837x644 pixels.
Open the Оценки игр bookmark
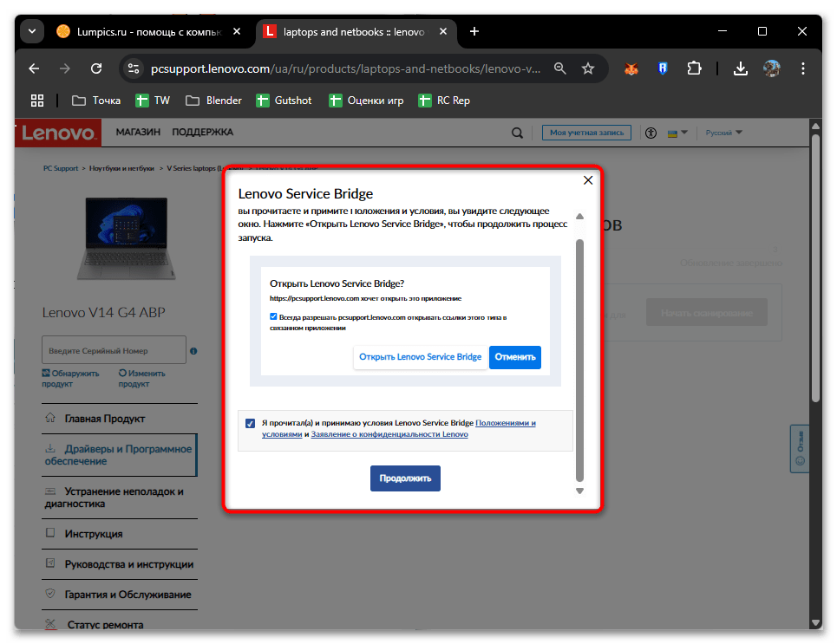[367, 101]
